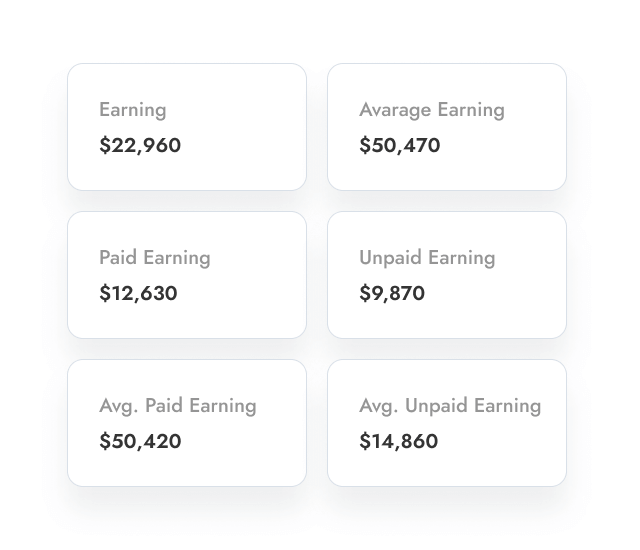Click the Earning card
The width and height of the screenshot is (640, 550).
pyautogui.click(x=187, y=127)
